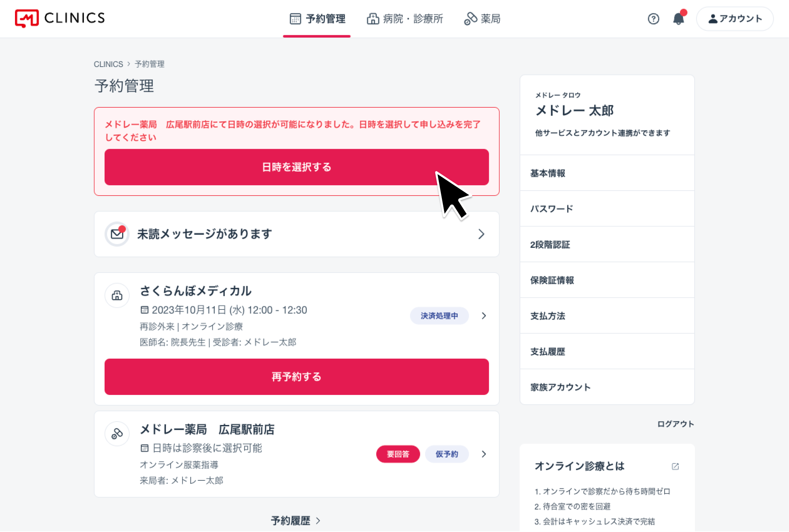Open the notifications bell icon

[x=679, y=18]
